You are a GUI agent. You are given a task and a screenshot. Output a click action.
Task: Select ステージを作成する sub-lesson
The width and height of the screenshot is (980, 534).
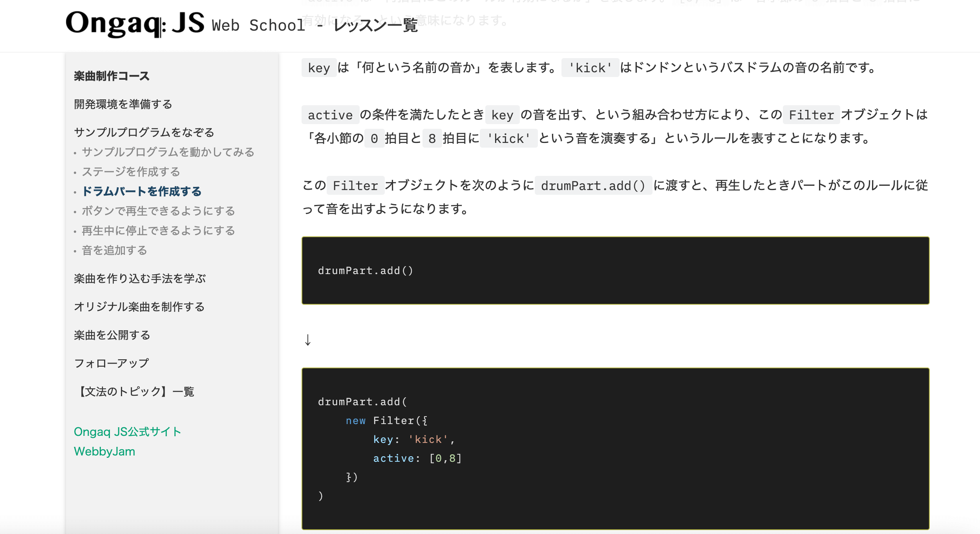[131, 172]
